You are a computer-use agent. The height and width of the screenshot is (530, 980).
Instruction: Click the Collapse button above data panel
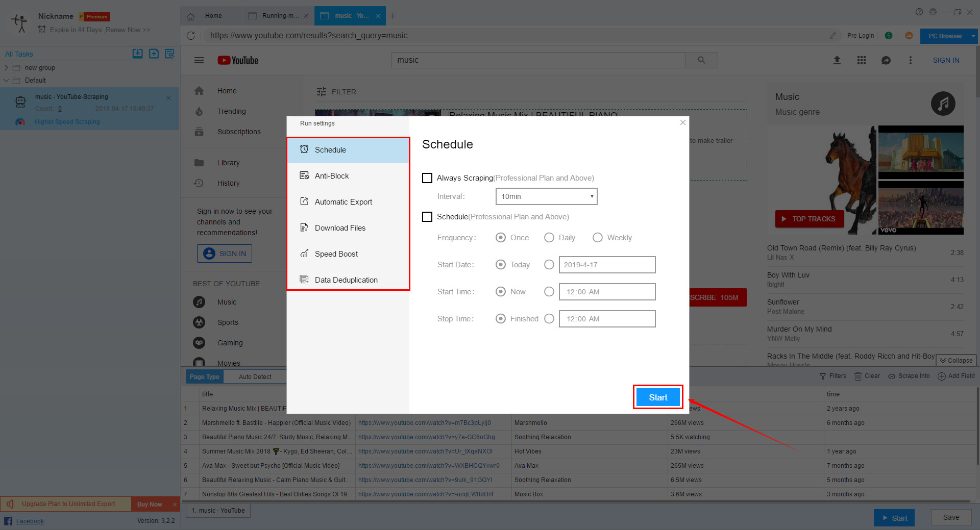956,361
